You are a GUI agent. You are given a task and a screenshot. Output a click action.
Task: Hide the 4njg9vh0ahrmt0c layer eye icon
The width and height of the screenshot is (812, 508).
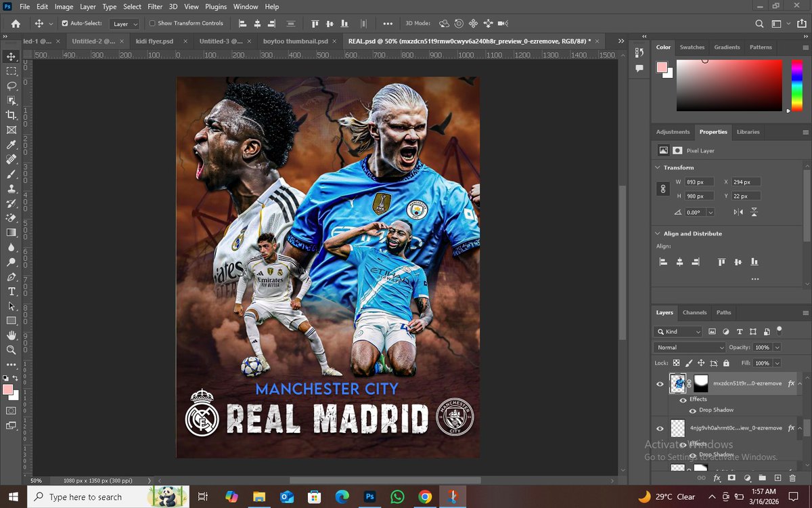coord(660,428)
